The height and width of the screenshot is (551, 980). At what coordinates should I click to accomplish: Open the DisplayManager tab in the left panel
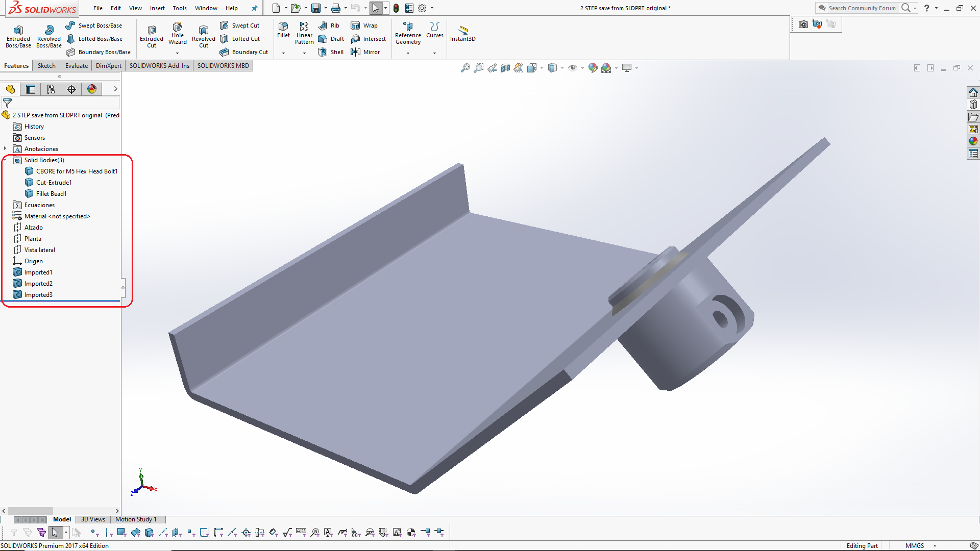pyautogui.click(x=92, y=89)
